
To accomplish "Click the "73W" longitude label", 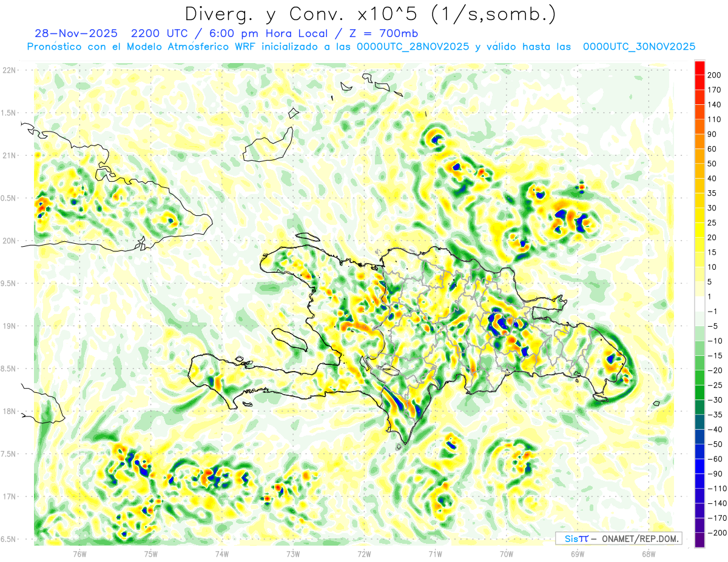I will 293,554.
